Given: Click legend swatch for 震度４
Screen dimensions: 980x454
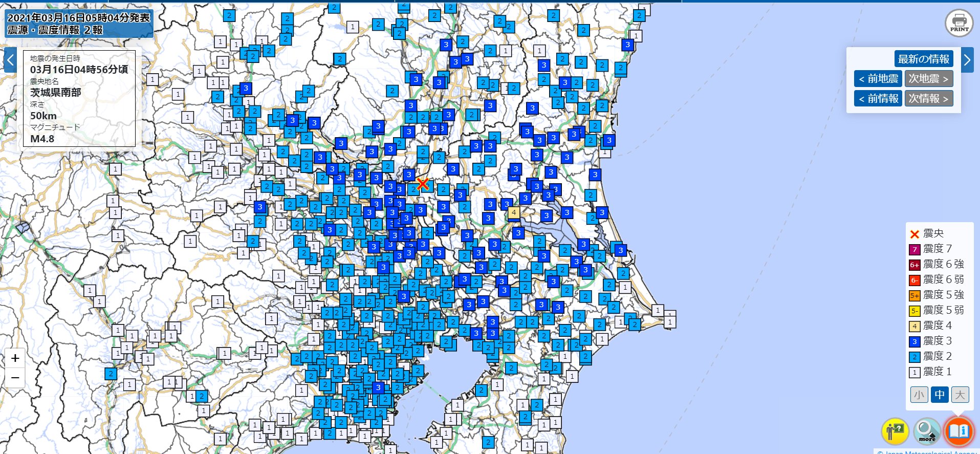Looking at the screenshot, I should click(x=914, y=326).
